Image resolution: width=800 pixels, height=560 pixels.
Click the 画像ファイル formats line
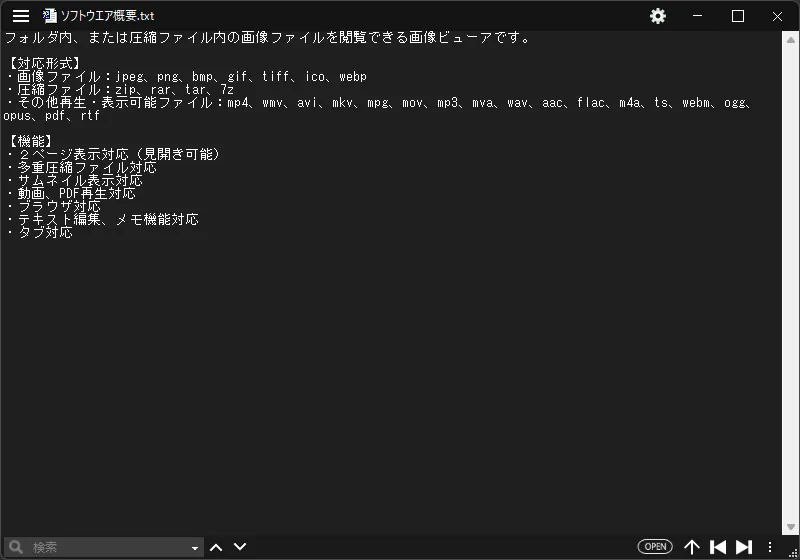(x=187, y=77)
